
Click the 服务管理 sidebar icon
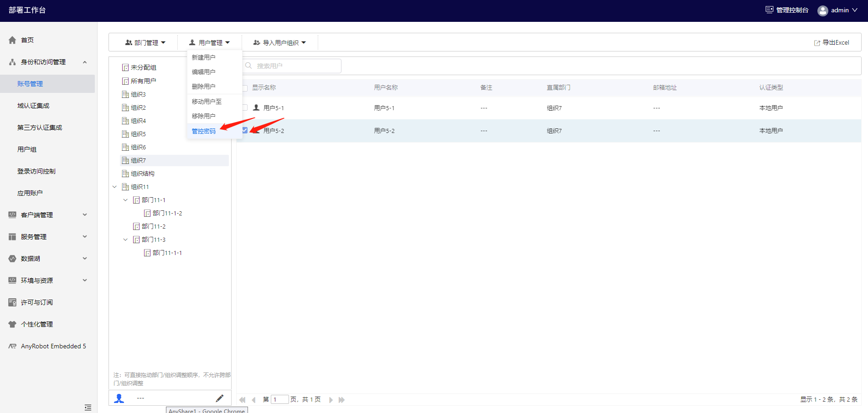(x=12, y=237)
